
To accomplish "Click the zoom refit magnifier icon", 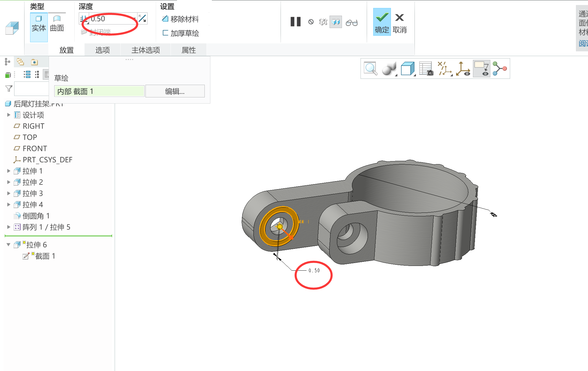I will (x=370, y=69).
